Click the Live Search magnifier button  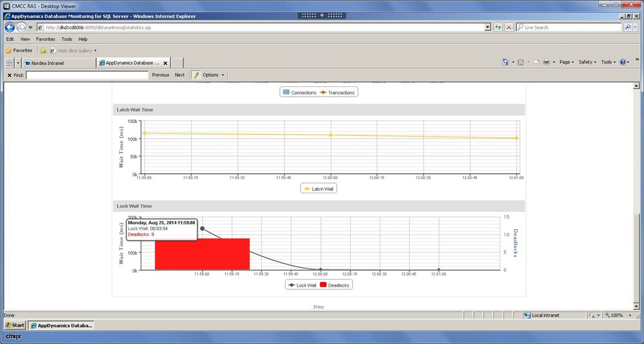(628, 27)
